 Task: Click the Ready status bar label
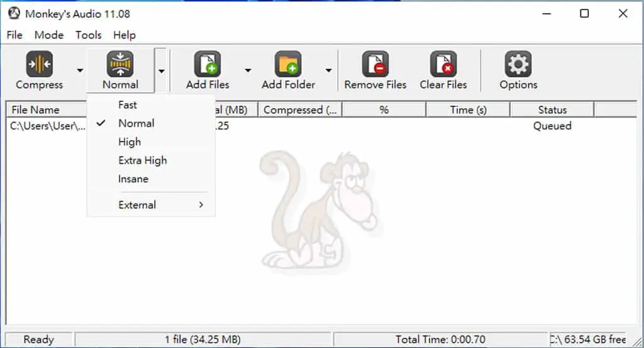tap(38, 339)
